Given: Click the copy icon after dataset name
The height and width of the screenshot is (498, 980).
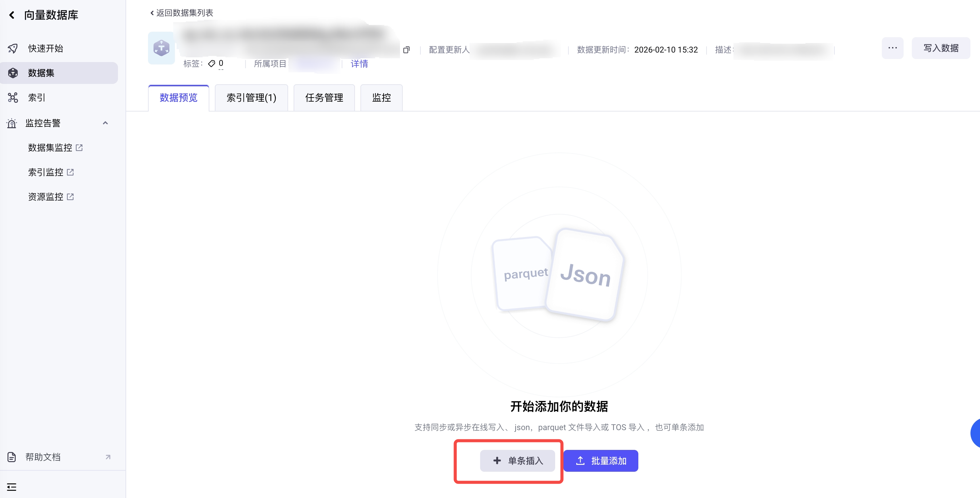Looking at the screenshot, I should [406, 50].
